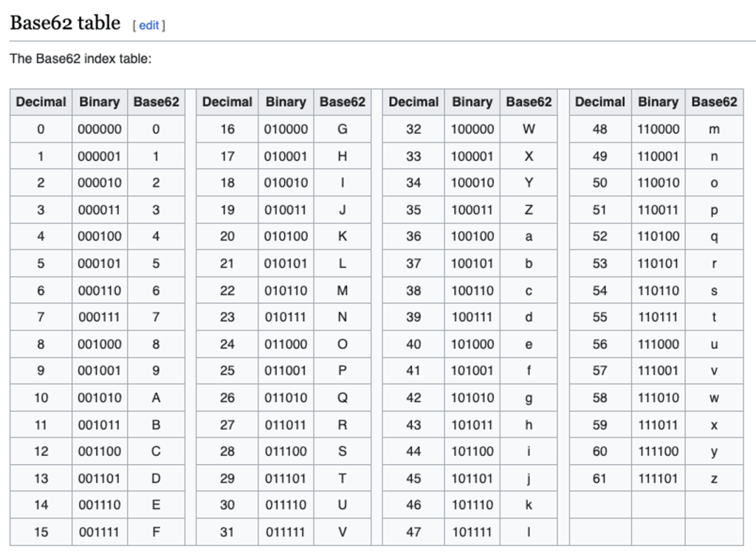Click the binary cell 110000
This screenshot has height=560, width=756.
point(658,129)
